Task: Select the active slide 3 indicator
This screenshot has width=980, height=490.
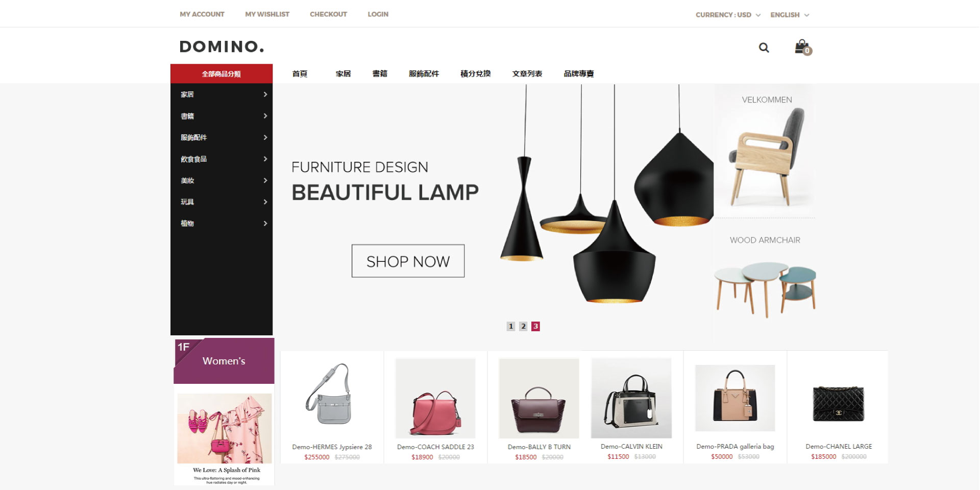Action: pyautogui.click(x=535, y=326)
